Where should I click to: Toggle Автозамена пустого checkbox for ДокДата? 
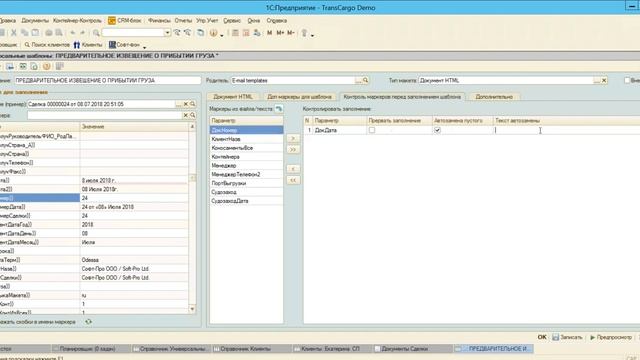tap(438, 130)
